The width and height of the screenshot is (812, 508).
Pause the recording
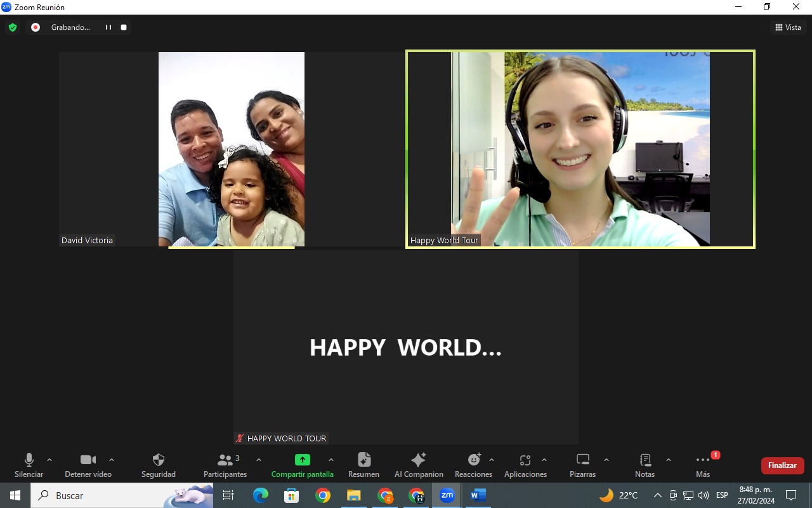[x=108, y=27]
